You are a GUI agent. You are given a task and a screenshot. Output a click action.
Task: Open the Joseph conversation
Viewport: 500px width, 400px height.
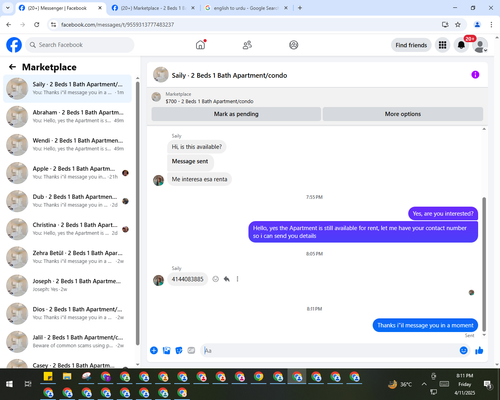(x=67, y=285)
